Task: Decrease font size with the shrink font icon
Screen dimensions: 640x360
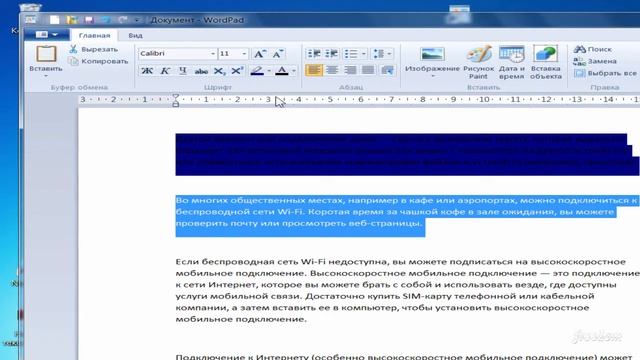Action: (x=278, y=54)
